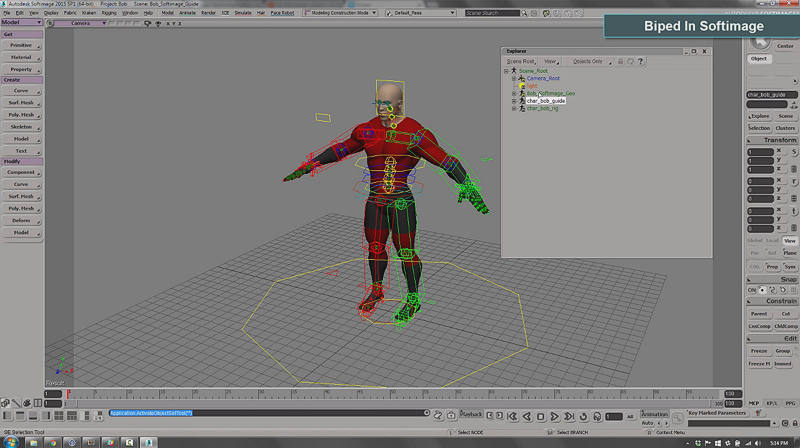Jump to first frame button

(513, 417)
